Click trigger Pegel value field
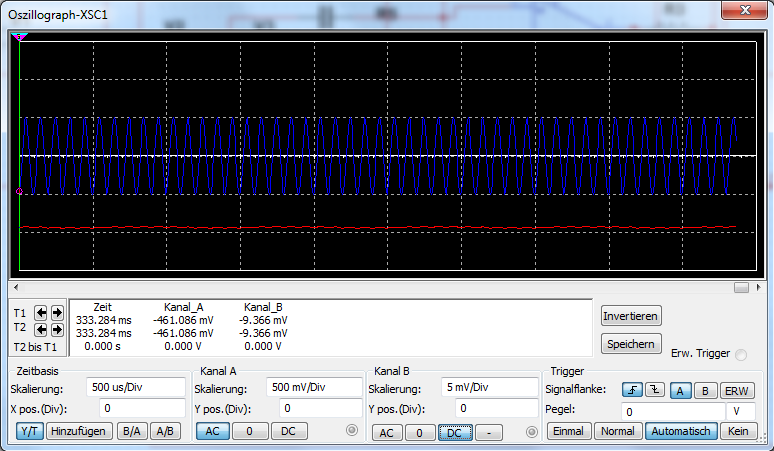This screenshot has height=451, width=774. (673, 412)
